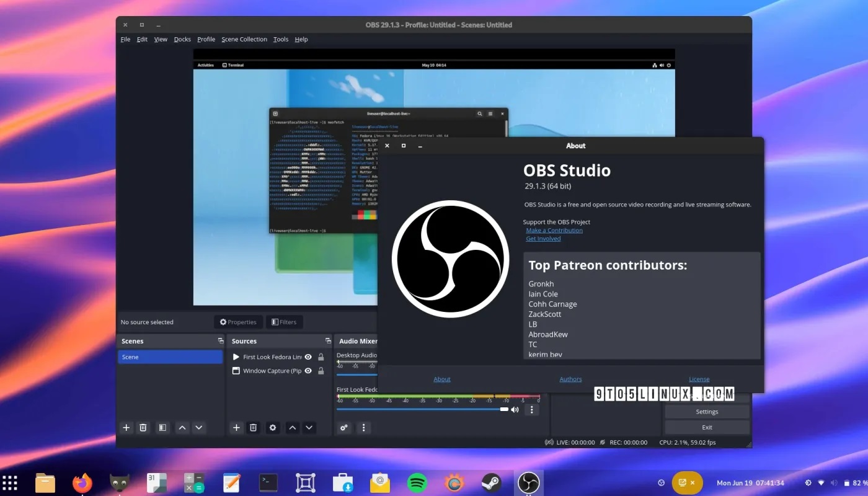The image size is (868, 496).
Task: Follow the Get Involved link
Action: (x=543, y=239)
